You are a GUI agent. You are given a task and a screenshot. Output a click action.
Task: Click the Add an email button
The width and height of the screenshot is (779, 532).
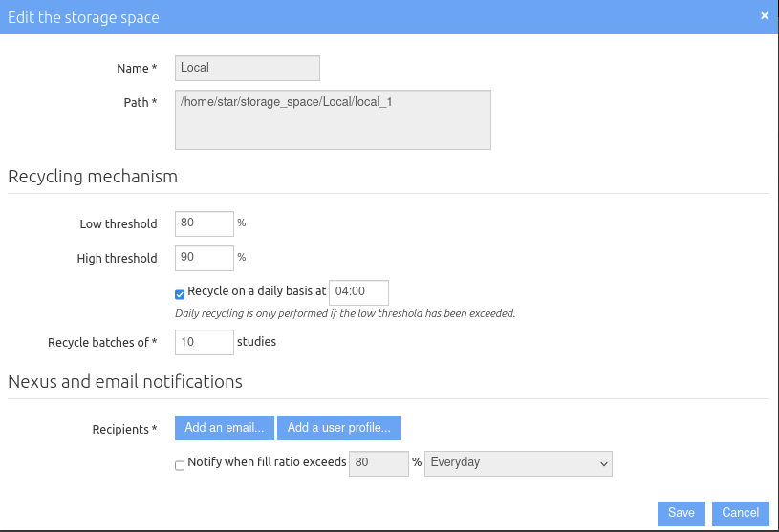pos(225,428)
